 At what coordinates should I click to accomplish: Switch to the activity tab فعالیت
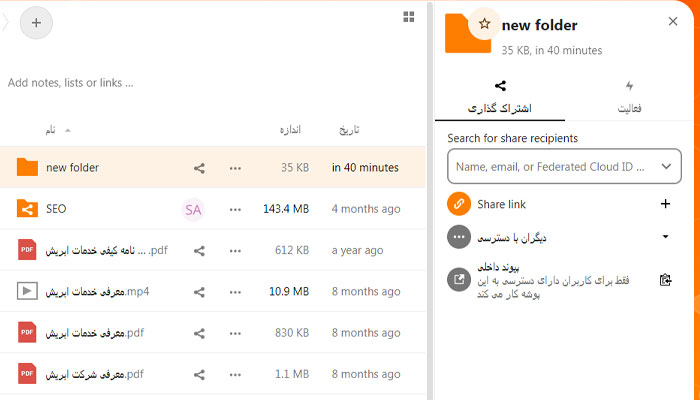point(629,97)
